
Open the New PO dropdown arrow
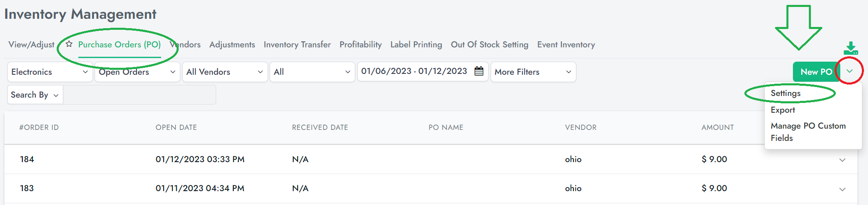click(850, 71)
